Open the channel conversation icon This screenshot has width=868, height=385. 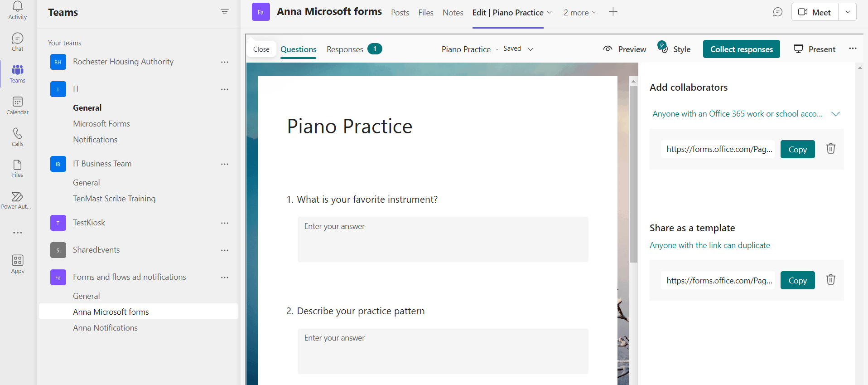[777, 12]
